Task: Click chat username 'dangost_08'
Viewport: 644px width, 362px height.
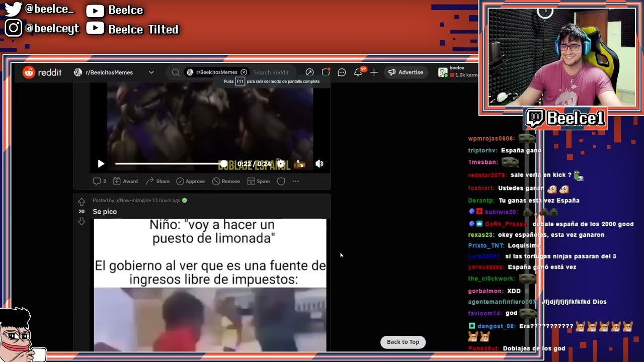Action: point(496,326)
